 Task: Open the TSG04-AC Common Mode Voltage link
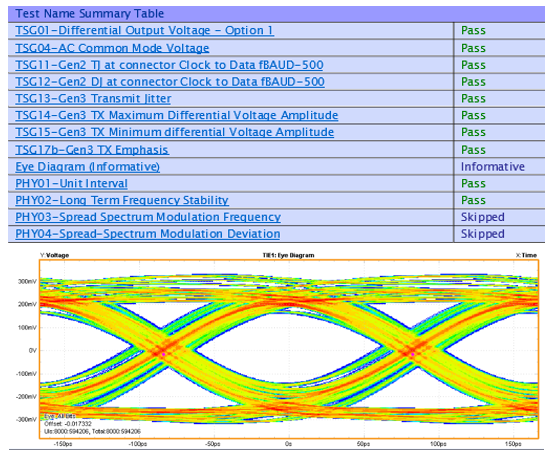pos(112,48)
